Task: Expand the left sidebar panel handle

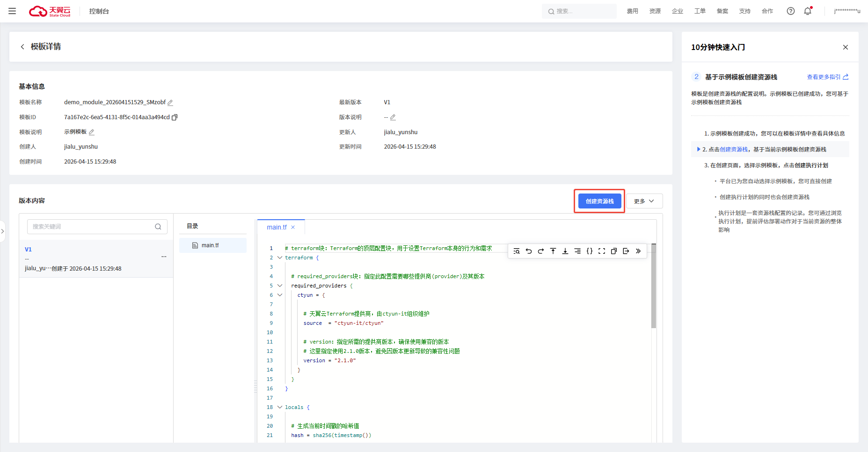Action: point(3,231)
